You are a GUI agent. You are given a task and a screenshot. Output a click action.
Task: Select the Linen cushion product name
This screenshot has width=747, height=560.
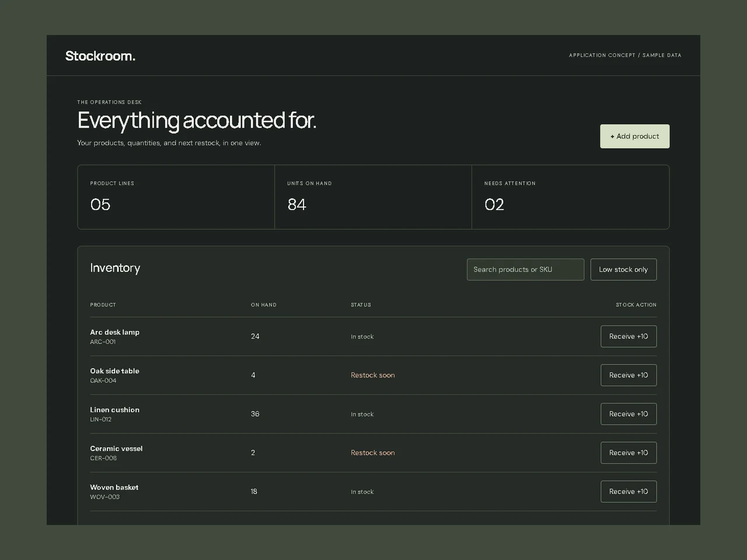[x=114, y=409]
